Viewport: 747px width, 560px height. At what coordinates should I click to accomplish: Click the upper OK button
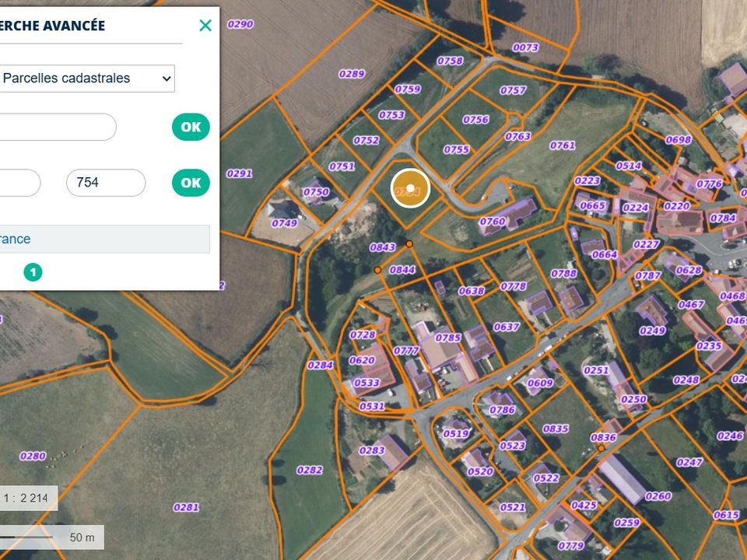(191, 127)
